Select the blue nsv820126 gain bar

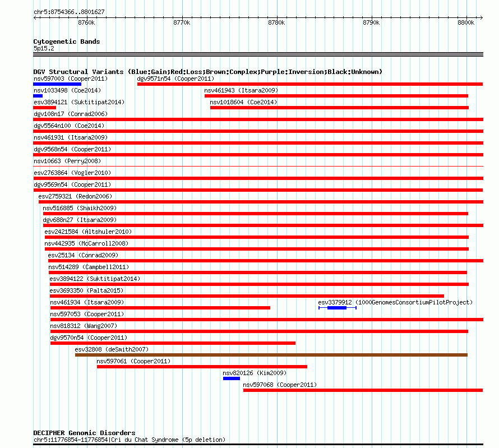point(232,378)
